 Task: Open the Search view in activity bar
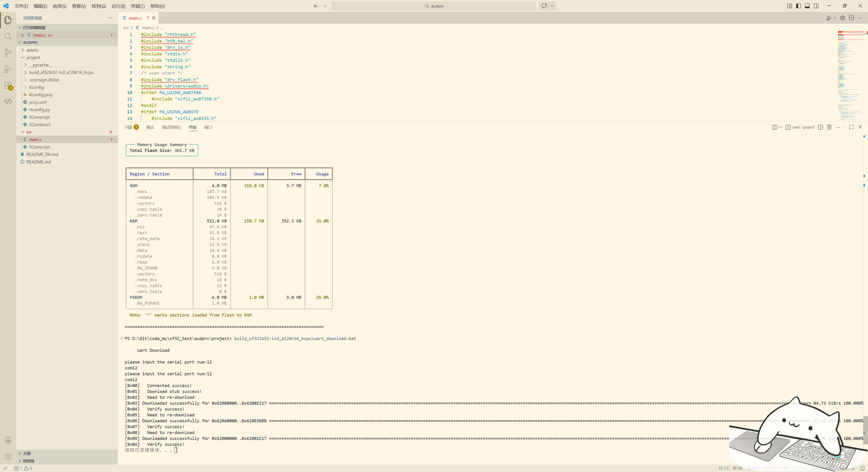[x=8, y=36]
